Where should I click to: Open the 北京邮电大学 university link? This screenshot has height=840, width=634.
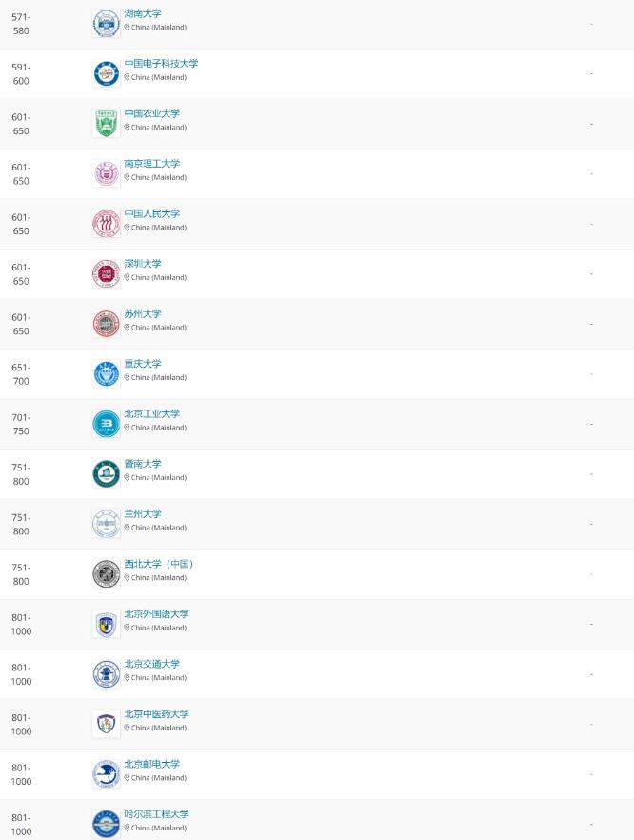[x=151, y=764]
